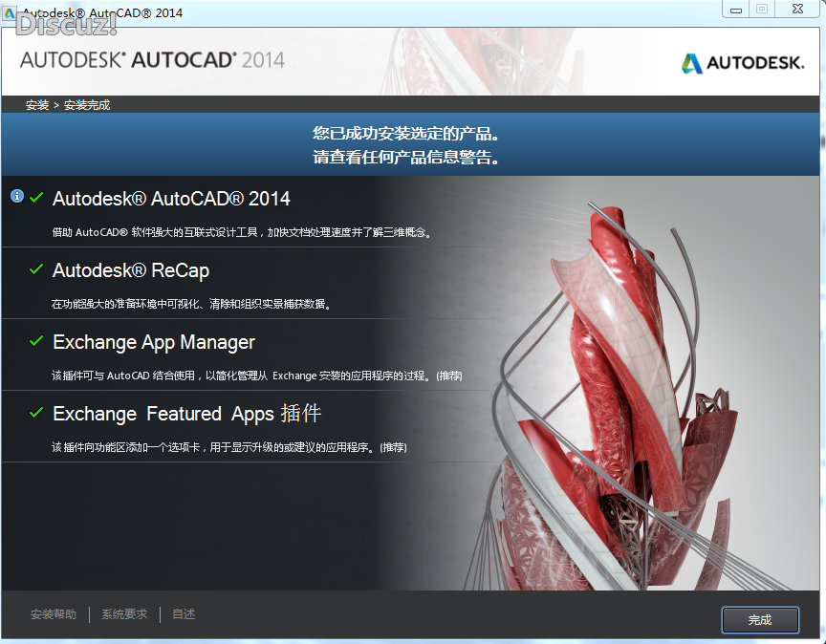
Task: Click the description starting with 该插件可与 AutoCAD
Action: click(x=257, y=376)
